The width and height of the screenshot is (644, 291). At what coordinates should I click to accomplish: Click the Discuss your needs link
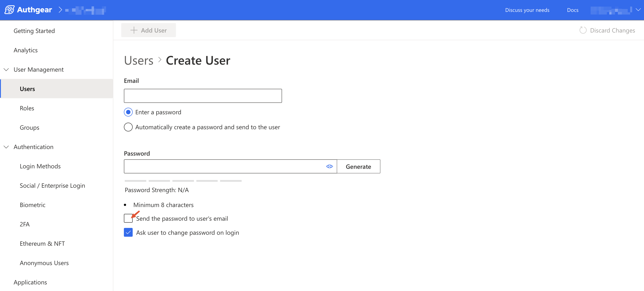(x=527, y=10)
